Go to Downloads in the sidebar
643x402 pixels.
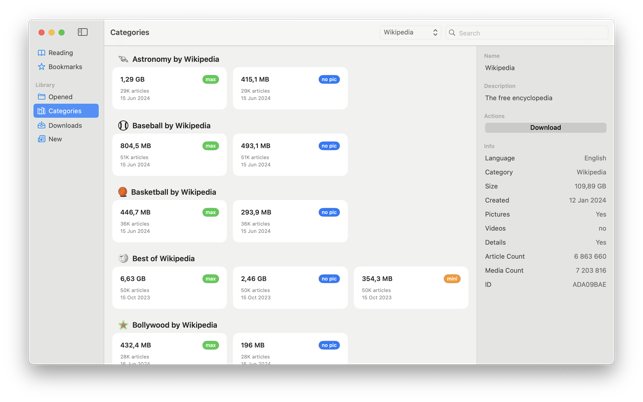[x=65, y=125]
